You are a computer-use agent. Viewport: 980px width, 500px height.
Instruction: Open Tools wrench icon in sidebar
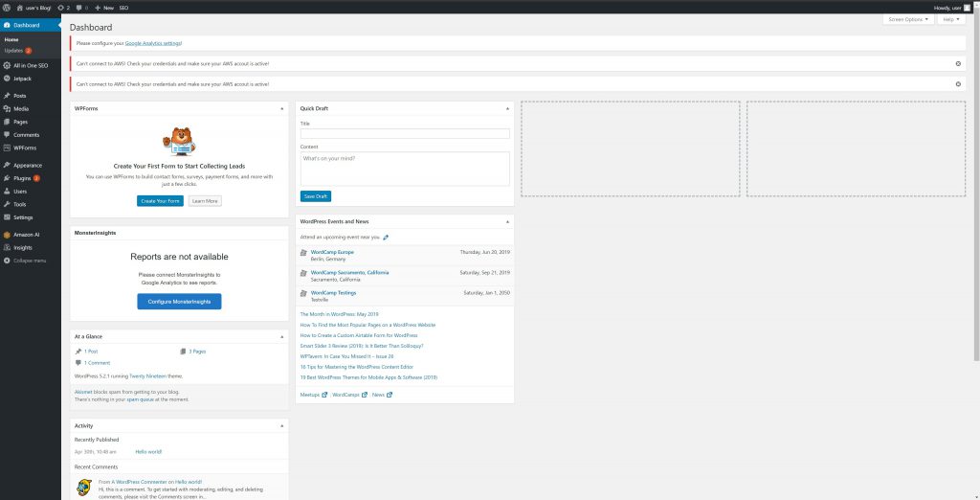[7, 204]
